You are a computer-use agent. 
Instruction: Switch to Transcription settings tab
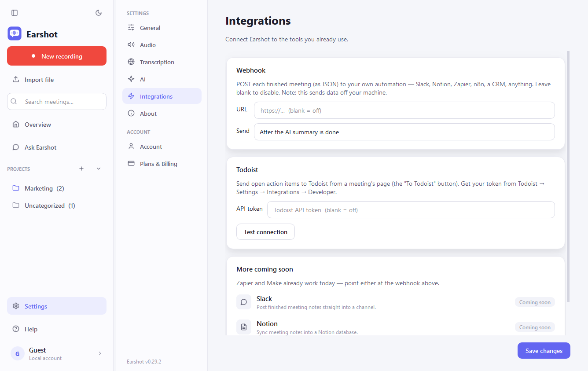point(162,62)
